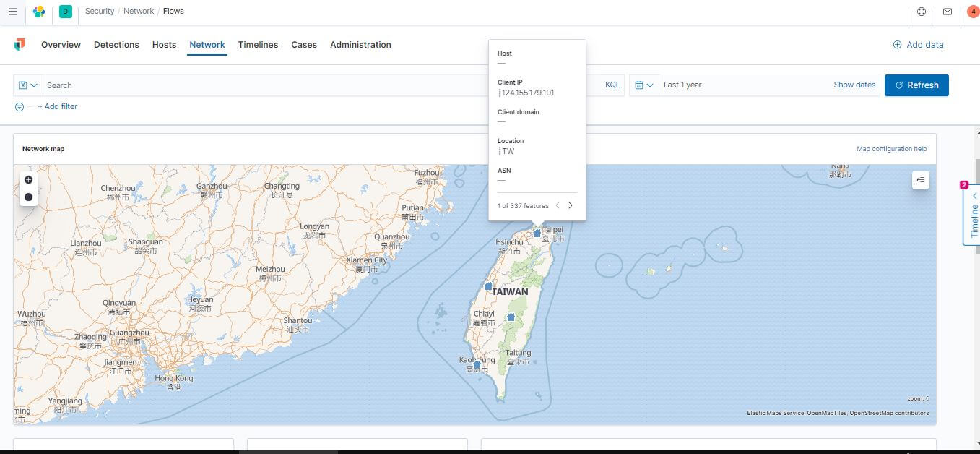The height and width of the screenshot is (454, 980).
Task: Click the Refresh button
Action: (916, 85)
